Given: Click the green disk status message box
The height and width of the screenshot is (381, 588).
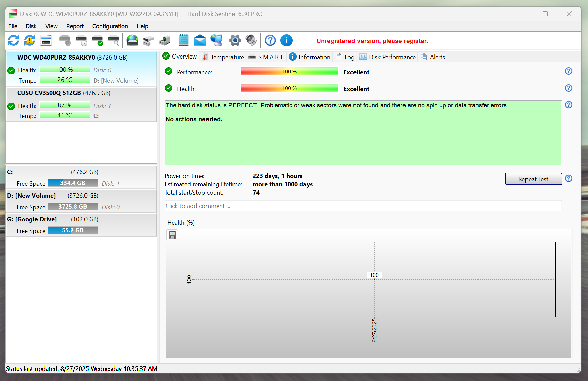Looking at the screenshot, I should coord(363,133).
